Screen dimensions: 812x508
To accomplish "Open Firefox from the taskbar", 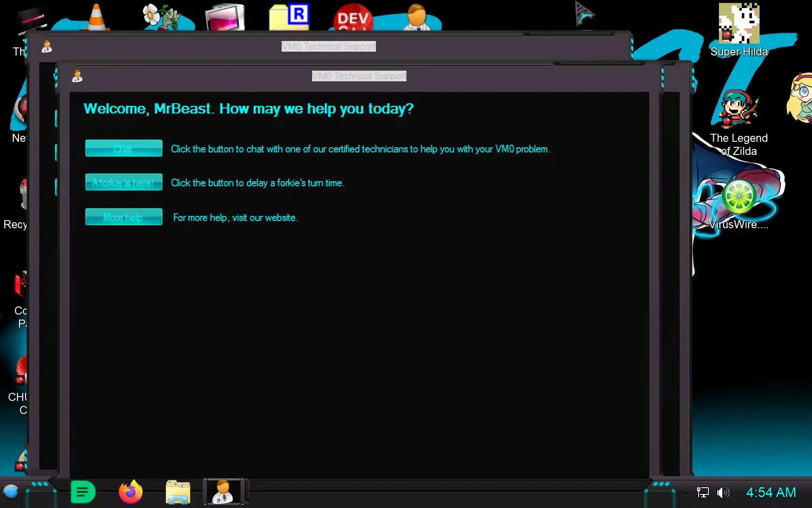I will click(130, 492).
